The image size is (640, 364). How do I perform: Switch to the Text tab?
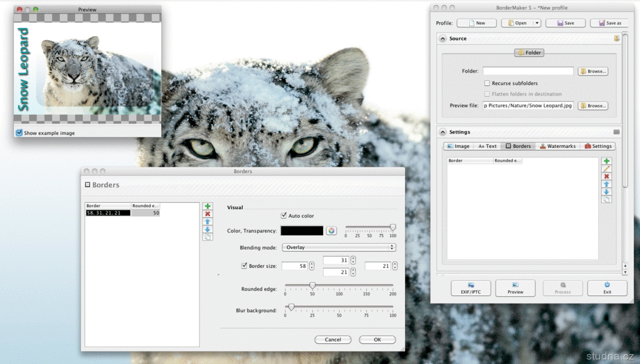(487, 146)
